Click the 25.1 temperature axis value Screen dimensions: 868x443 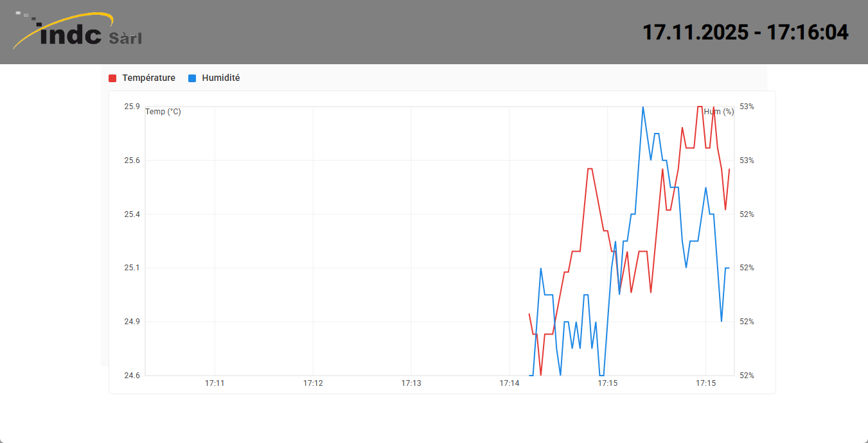click(132, 268)
